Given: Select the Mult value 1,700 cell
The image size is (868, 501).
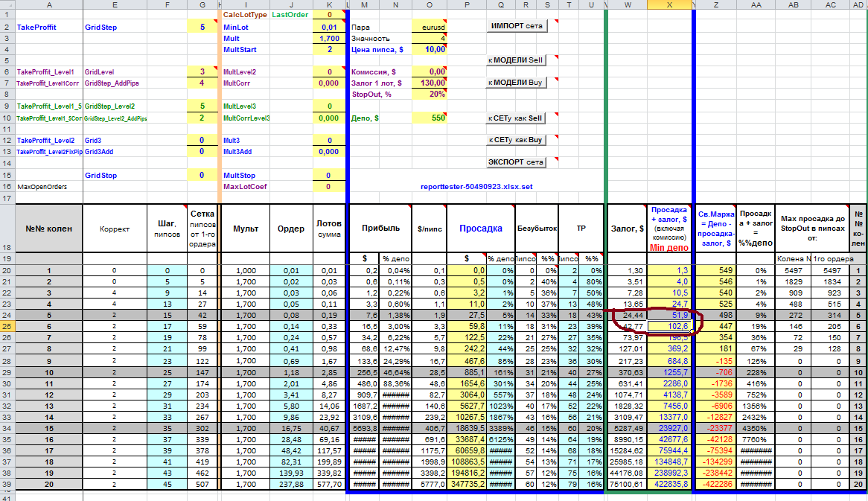Looking at the screenshot, I should [x=329, y=38].
